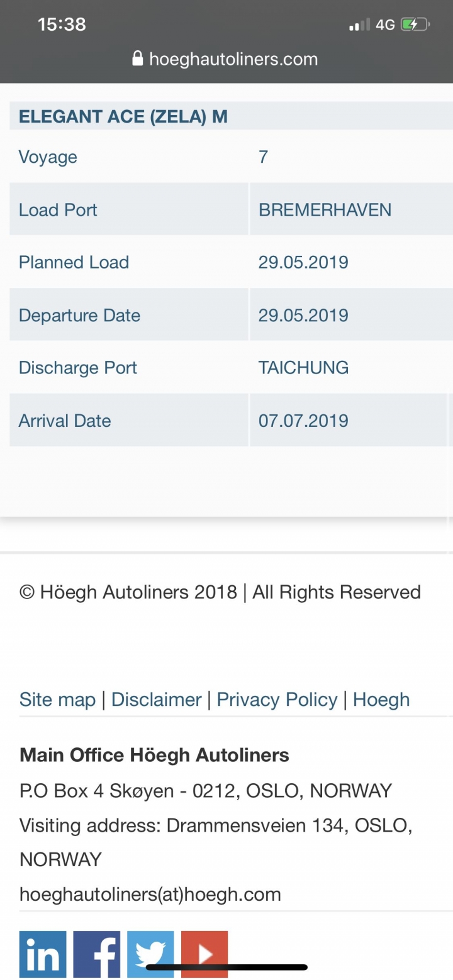The width and height of the screenshot is (453, 980).
Task: Open the Site map link
Action: pos(57,700)
